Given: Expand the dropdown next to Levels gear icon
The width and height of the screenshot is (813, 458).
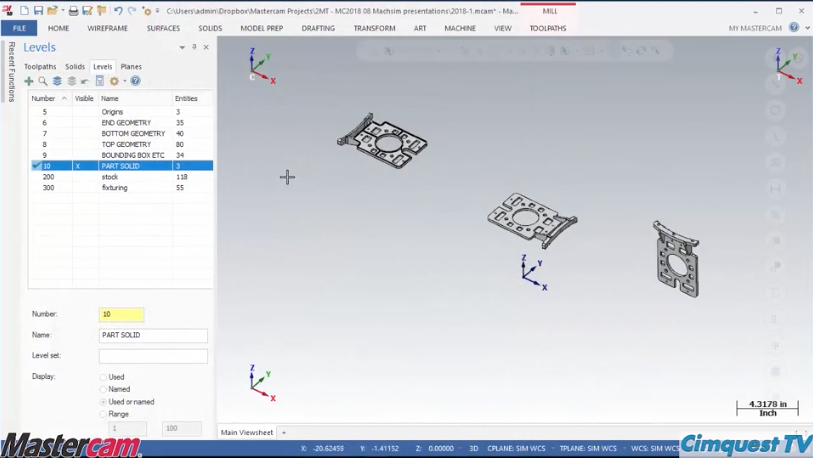Looking at the screenshot, I should click(x=124, y=81).
